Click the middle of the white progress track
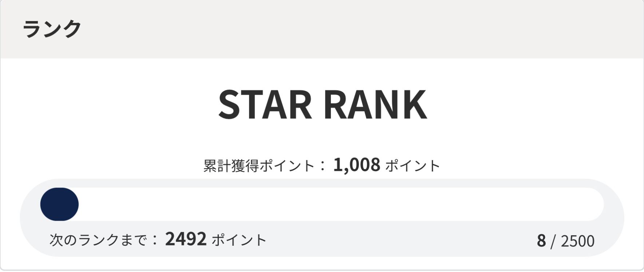The height and width of the screenshot is (272, 644). click(322, 204)
